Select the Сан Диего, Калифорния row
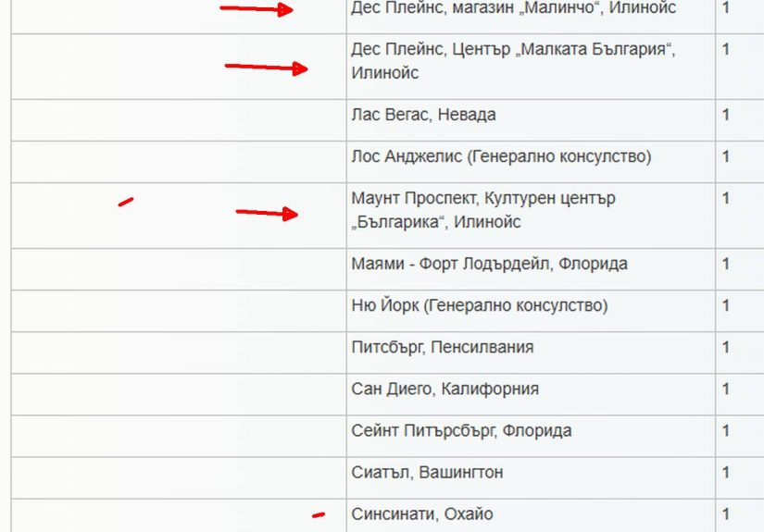This screenshot has height=532, width=764. (x=445, y=390)
